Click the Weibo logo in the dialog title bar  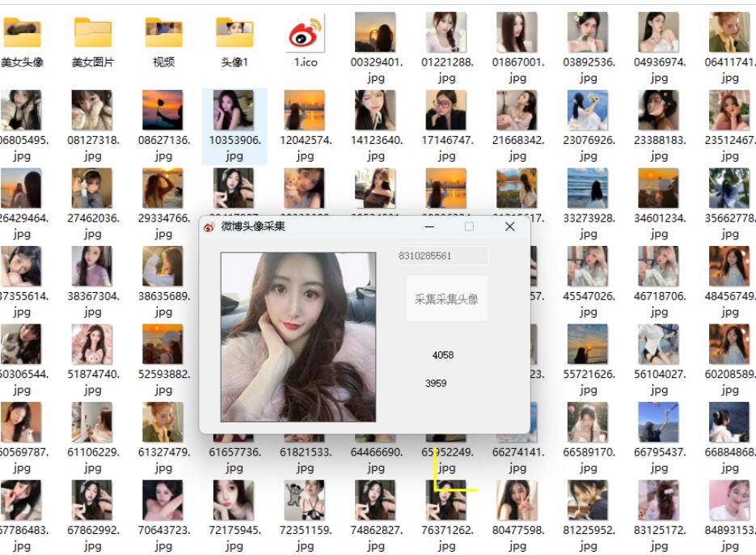click(x=209, y=227)
